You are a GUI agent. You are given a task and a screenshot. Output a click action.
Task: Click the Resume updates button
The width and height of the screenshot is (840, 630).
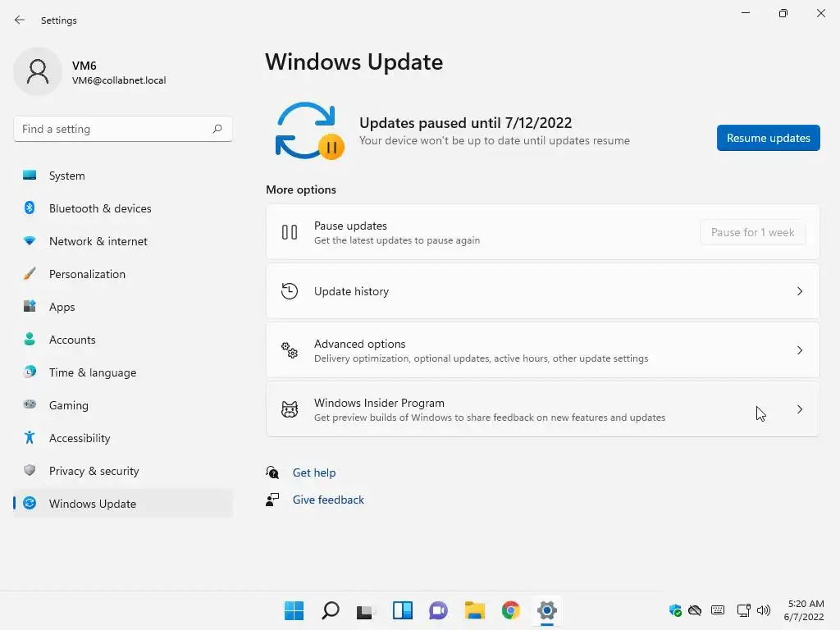pos(768,138)
